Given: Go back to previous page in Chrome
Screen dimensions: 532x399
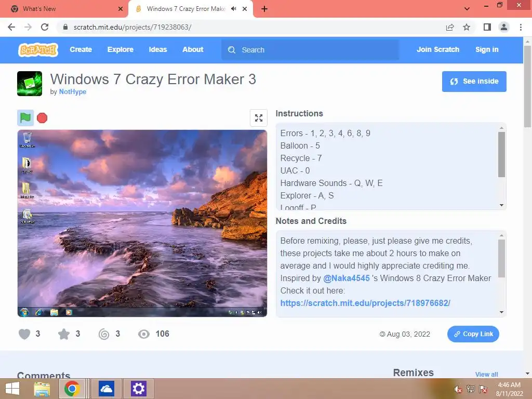Looking at the screenshot, I should coord(11,27).
